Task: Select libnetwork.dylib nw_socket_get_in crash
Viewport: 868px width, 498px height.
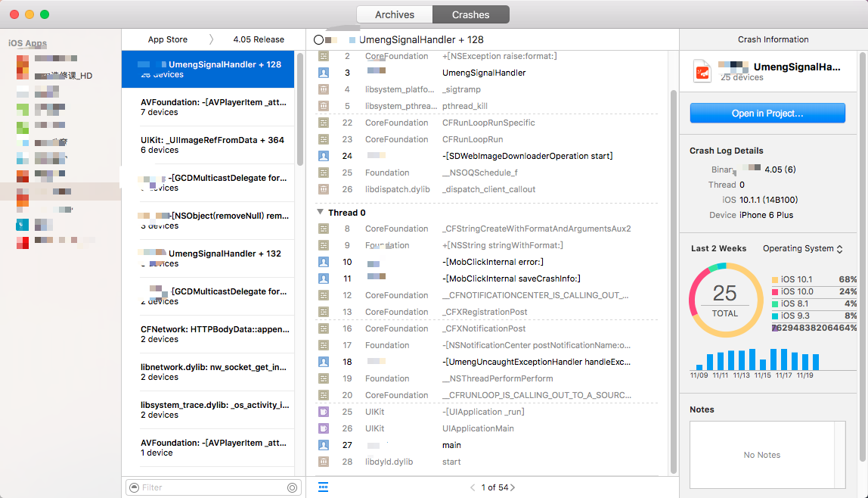Action: (208, 372)
